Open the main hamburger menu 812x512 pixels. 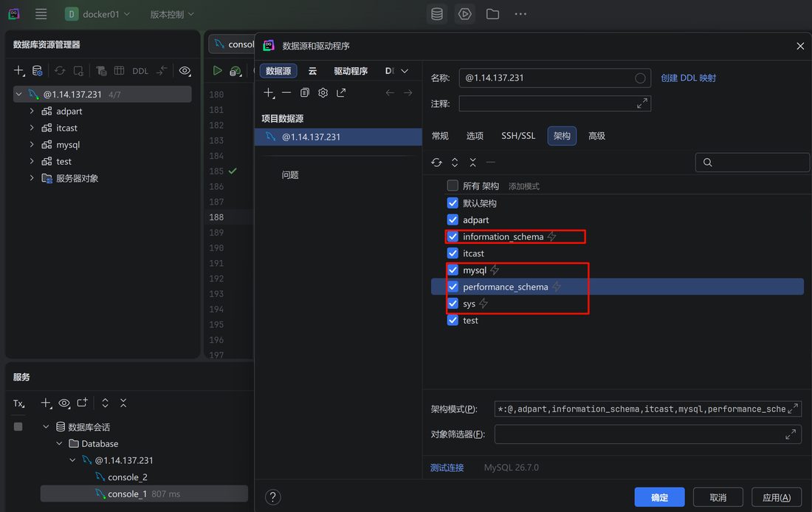(x=41, y=14)
